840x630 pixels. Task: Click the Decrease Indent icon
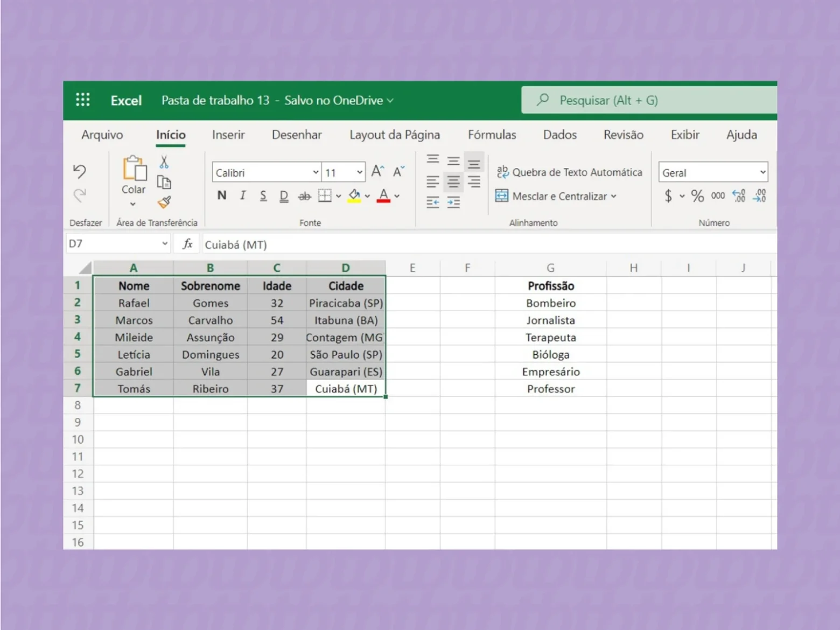(x=433, y=202)
